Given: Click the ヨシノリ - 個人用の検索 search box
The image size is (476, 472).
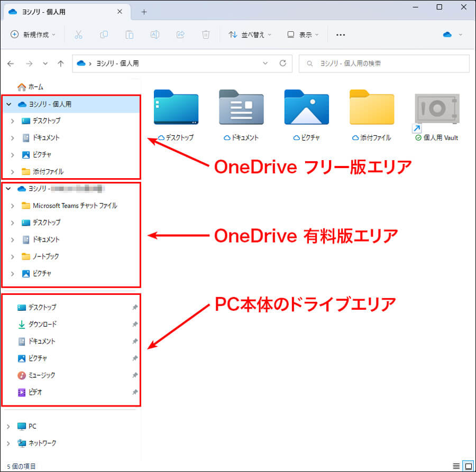Looking at the screenshot, I should click(x=384, y=63).
